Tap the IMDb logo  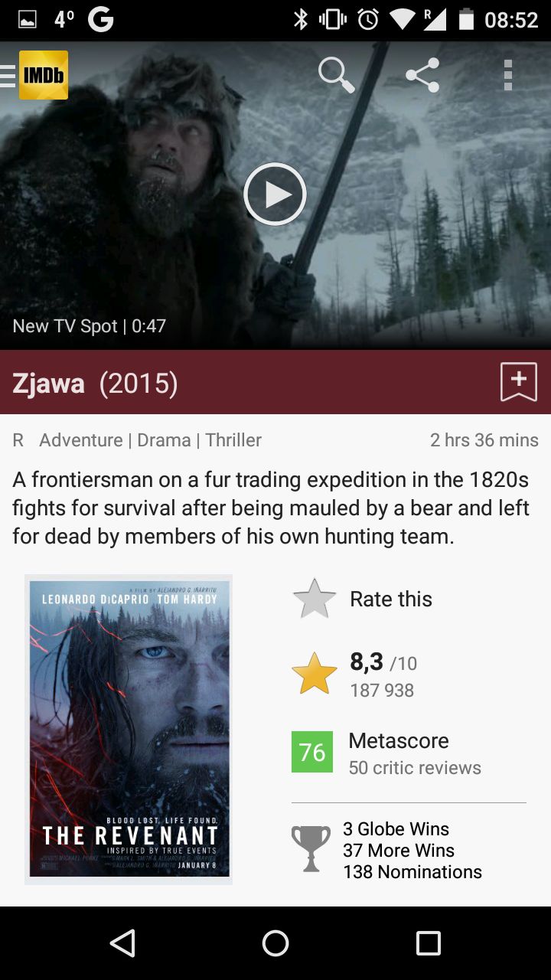(x=44, y=75)
